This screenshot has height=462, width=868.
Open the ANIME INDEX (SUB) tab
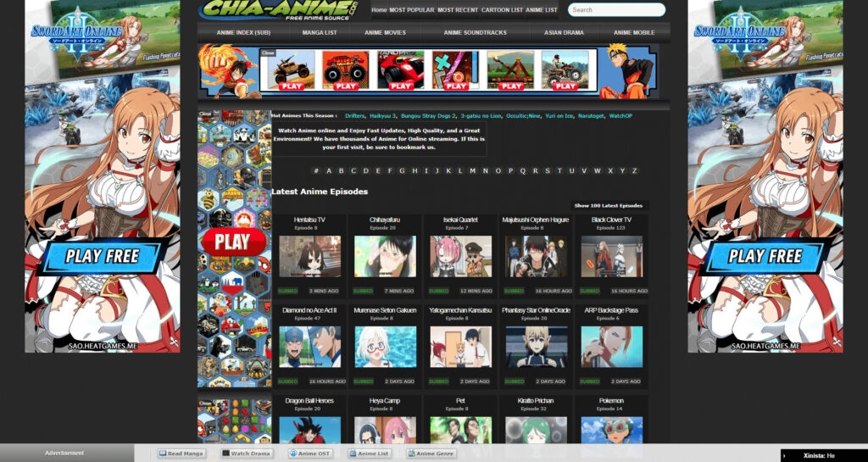point(243,33)
